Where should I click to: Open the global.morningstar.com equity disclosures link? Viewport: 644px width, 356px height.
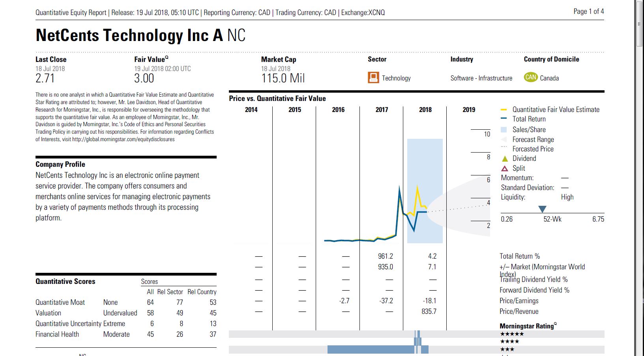[x=123, y=139]
